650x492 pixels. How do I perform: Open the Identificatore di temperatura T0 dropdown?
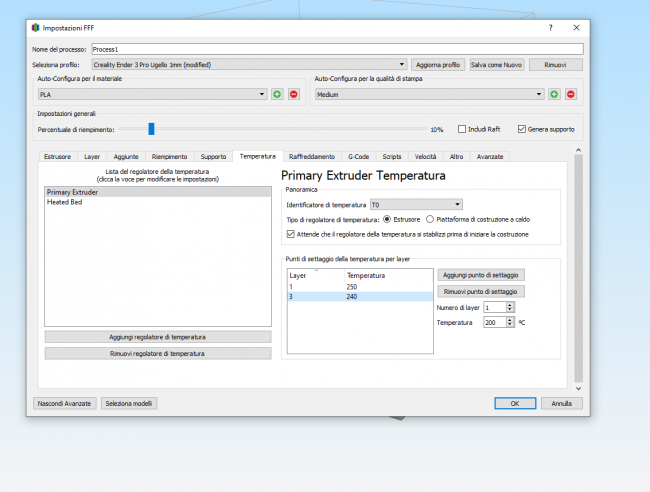point(415,204)
